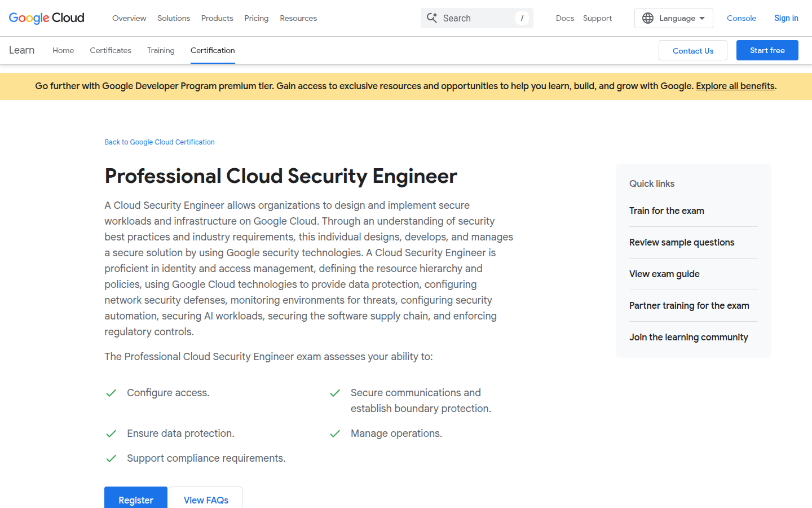Open the Resources menu
Viewport: 812px width, 508px height.
pyautogui.click(x=298, y=18)
